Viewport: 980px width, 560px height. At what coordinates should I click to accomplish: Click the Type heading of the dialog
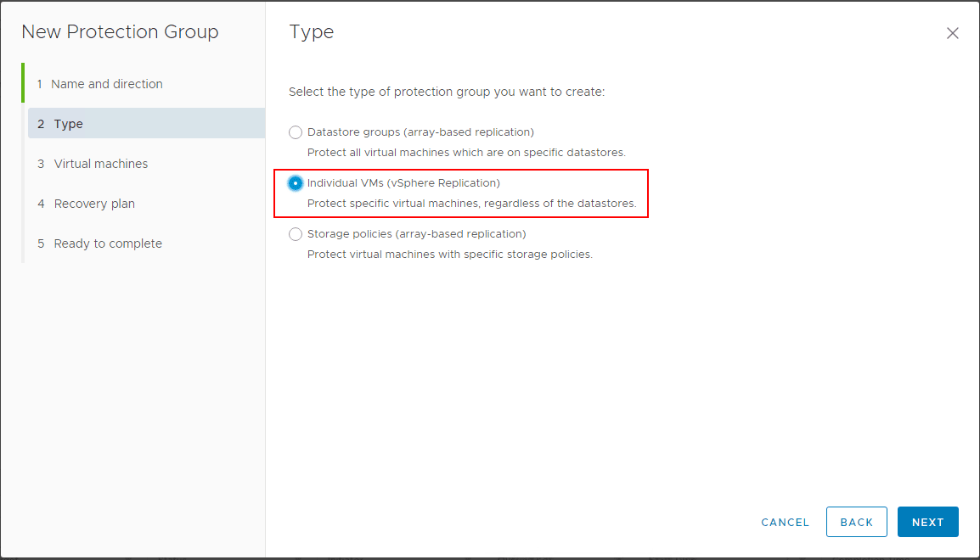(x=311, y=31)
